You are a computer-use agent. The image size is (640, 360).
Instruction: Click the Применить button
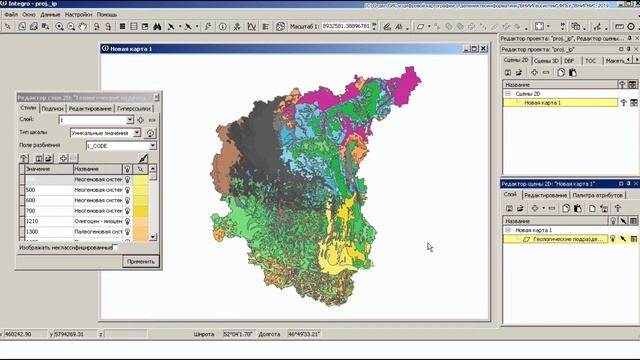click(x=141, y=261)
